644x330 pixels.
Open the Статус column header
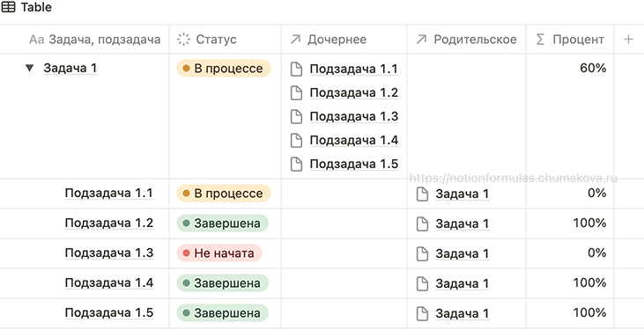[225, 40]
